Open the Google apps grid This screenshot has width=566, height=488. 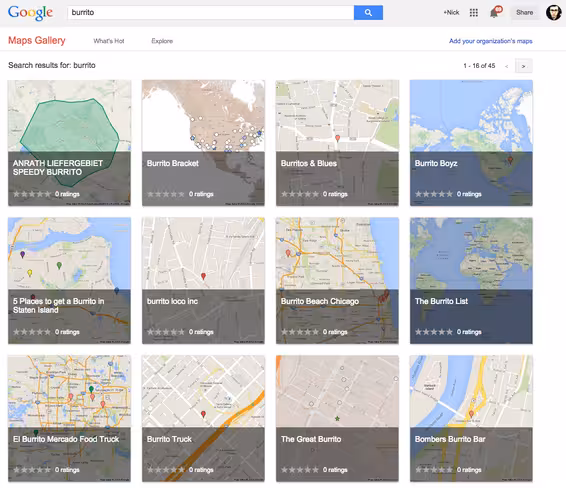point(474,13)
